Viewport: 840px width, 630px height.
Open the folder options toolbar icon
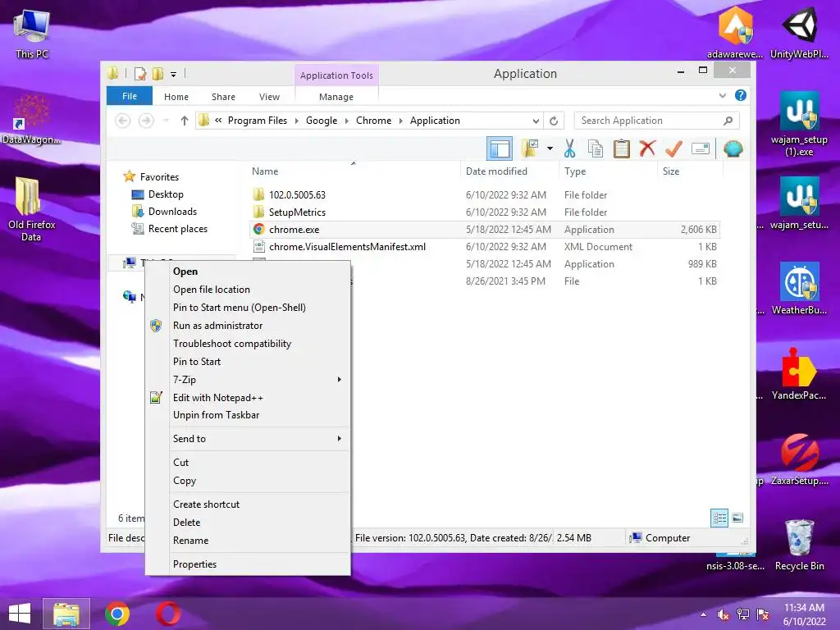point(530,148)
